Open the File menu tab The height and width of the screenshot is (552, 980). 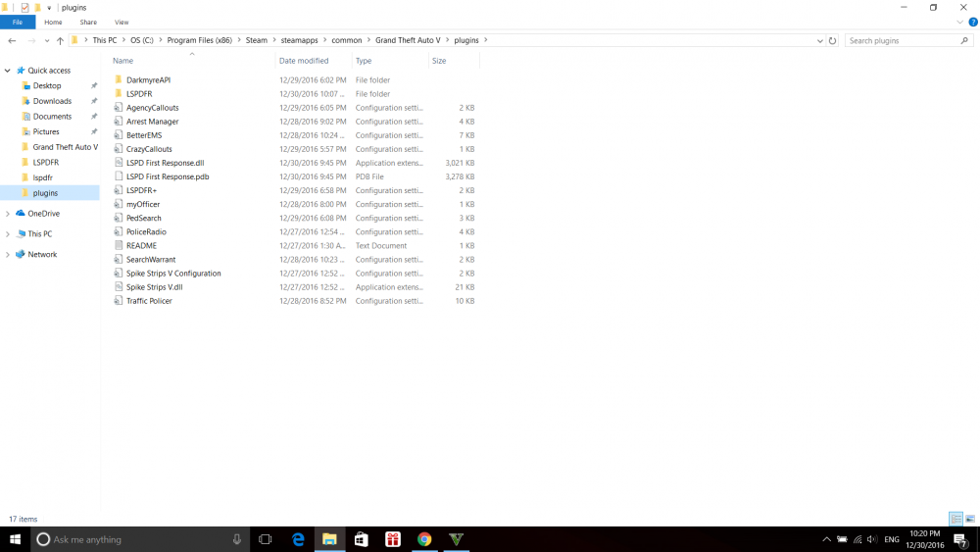click(18, 22)
